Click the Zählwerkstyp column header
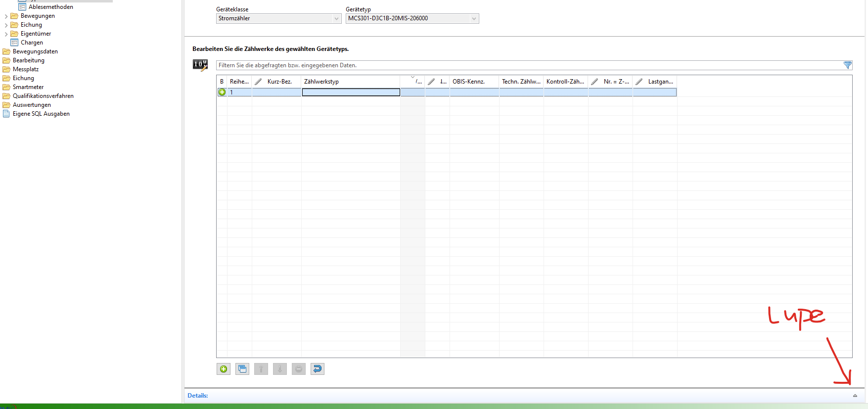 pos(321,82)
